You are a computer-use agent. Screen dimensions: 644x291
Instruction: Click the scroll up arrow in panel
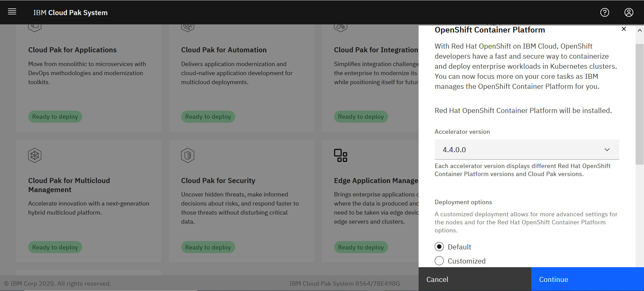click(640, 31)
